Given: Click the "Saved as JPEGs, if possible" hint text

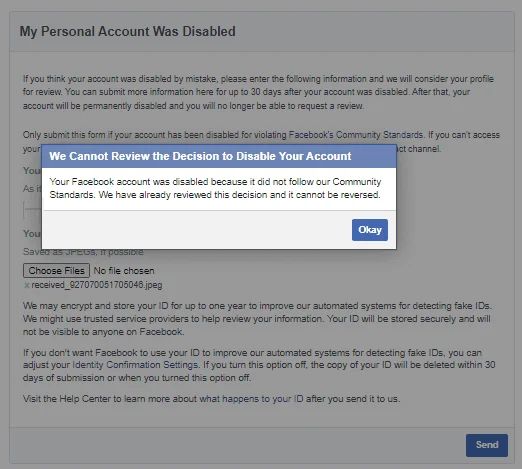Looking at the screenshot, I should pyautogui.click(x=83, y=252).
